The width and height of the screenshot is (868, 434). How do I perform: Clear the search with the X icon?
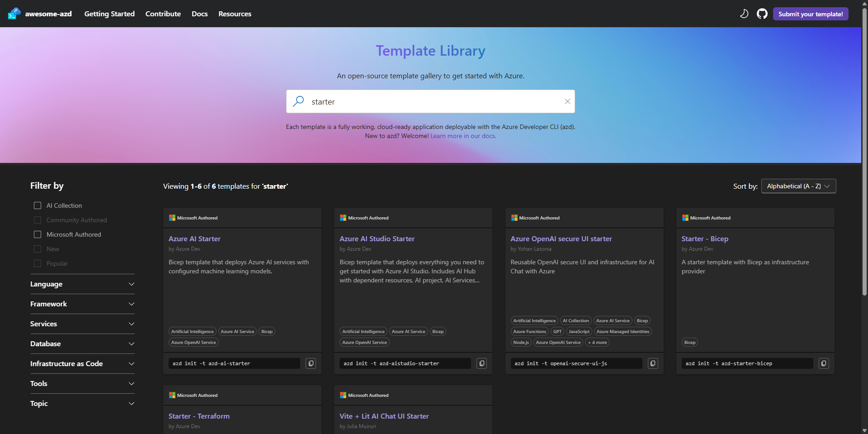pyautogui.click(x=567, y=101)
